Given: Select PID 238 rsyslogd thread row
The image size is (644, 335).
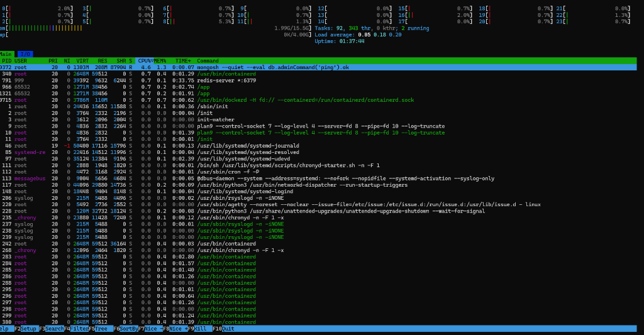Looking at the screenshot, I should tap(318, 231).
